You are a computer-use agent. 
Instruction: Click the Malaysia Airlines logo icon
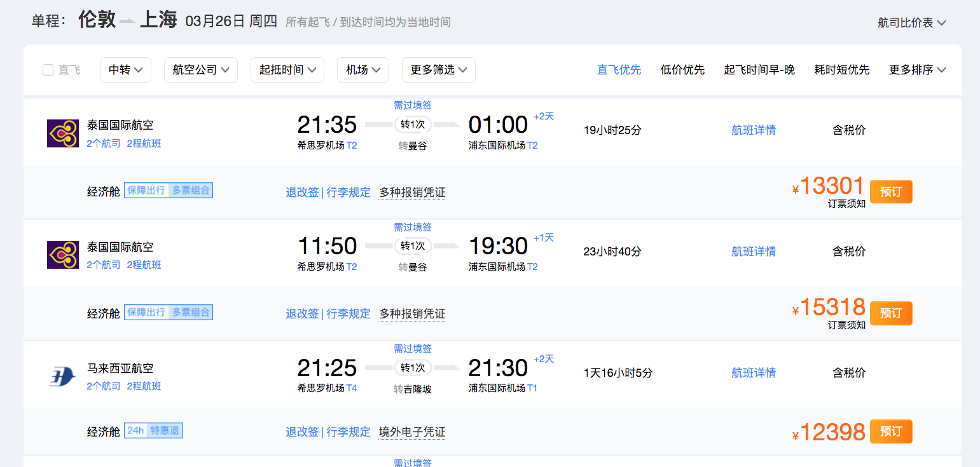tap(63, 377)
